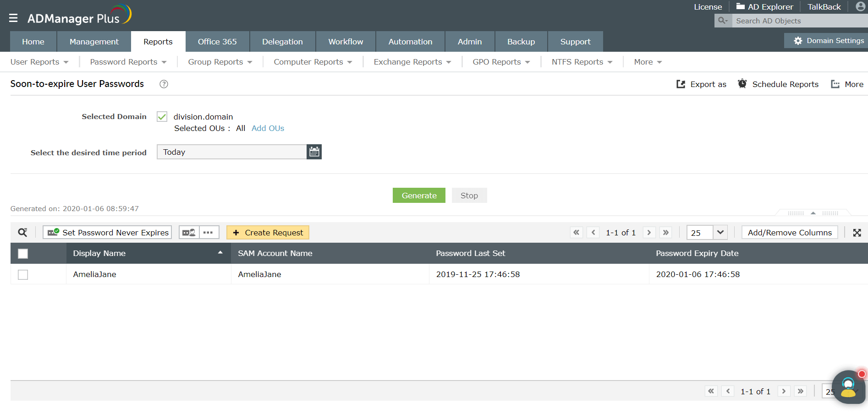
Task: Expand the User Reports dropdown
Action: click(x=39, y=62)
